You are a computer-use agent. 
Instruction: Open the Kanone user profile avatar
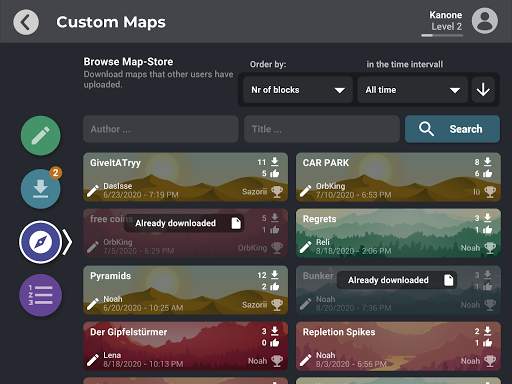pos(485,21)
